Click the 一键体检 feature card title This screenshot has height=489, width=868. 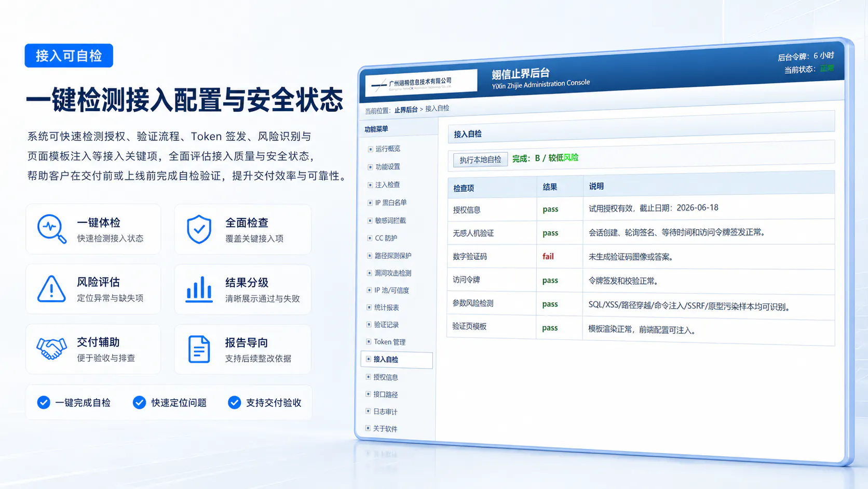[99, 222]
